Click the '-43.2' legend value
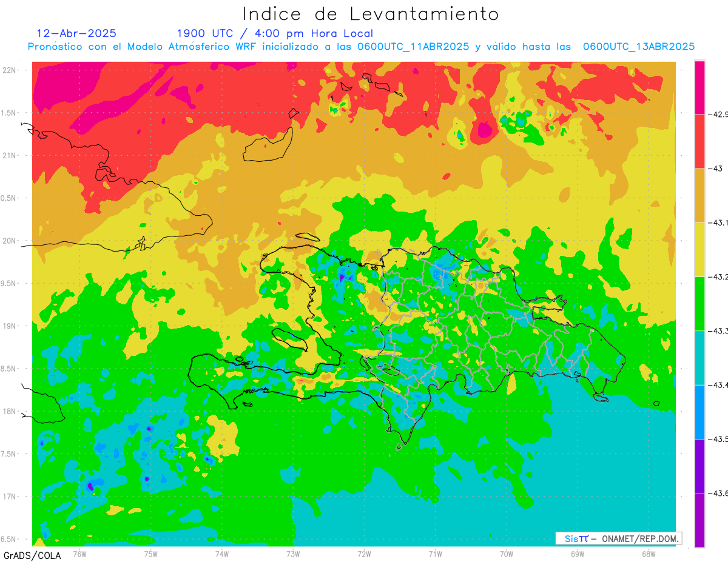This screenshot has height=562, width=728. tap(719, 276)
